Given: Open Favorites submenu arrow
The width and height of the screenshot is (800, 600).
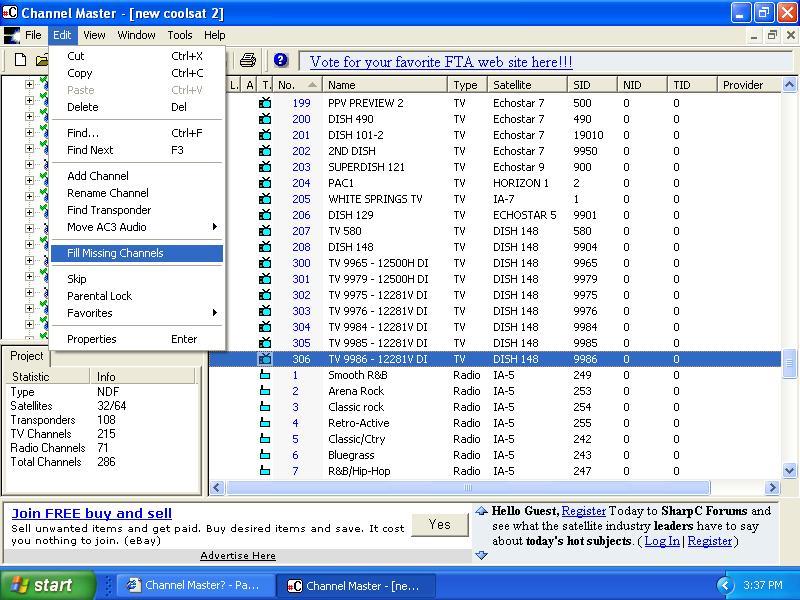Looking at the screenshot, I should (215, 313).
